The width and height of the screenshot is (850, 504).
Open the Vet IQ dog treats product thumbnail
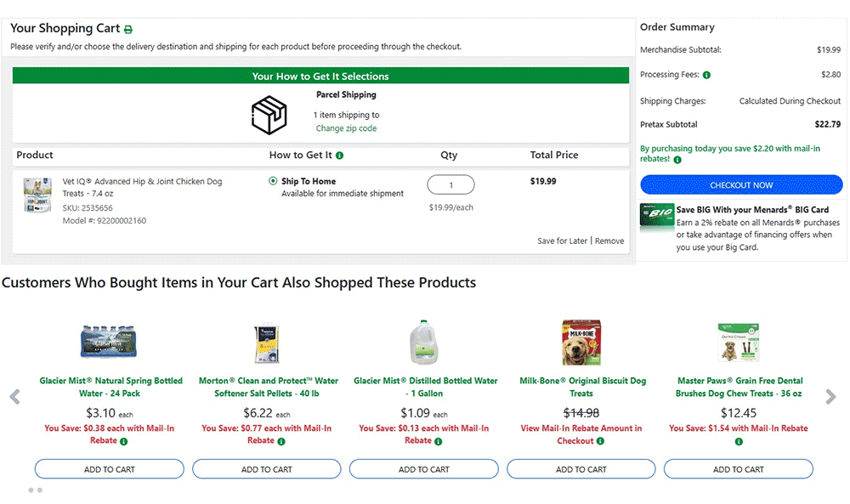point(37,195)
